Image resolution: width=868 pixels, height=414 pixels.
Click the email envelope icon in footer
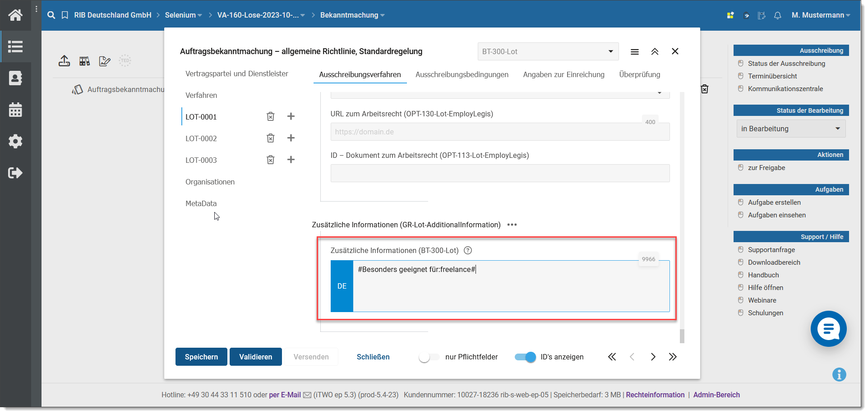[x=307, y=395]
